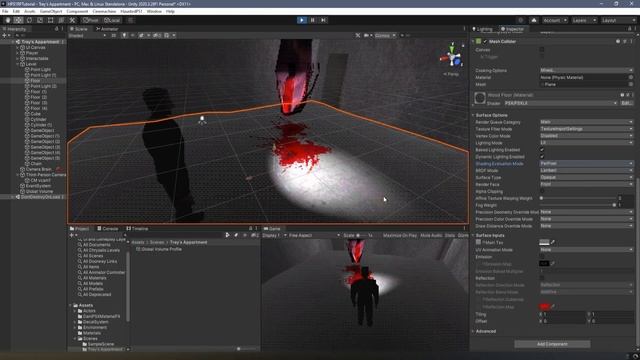Open the Account dropdown

(554, 20)
